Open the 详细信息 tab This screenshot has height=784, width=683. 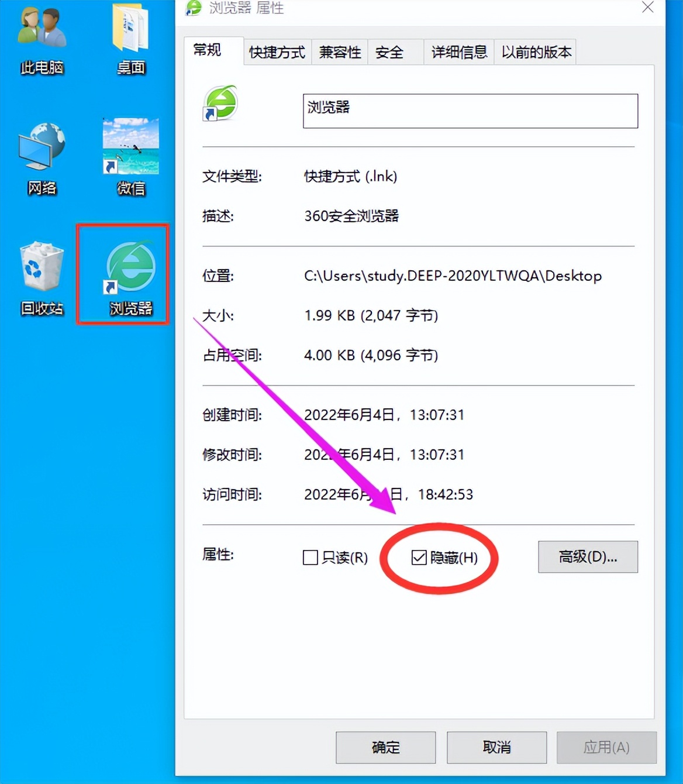(x=459, y=52)
